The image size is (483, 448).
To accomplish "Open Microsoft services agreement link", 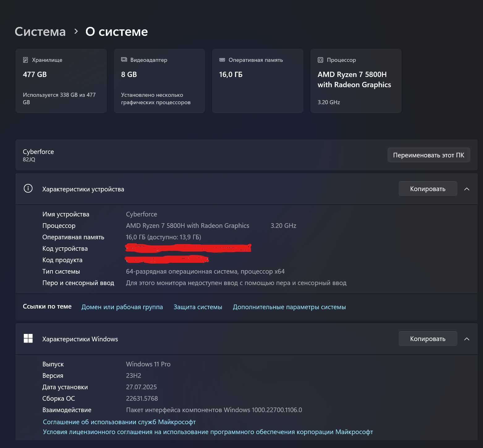I will coord(119,422).
